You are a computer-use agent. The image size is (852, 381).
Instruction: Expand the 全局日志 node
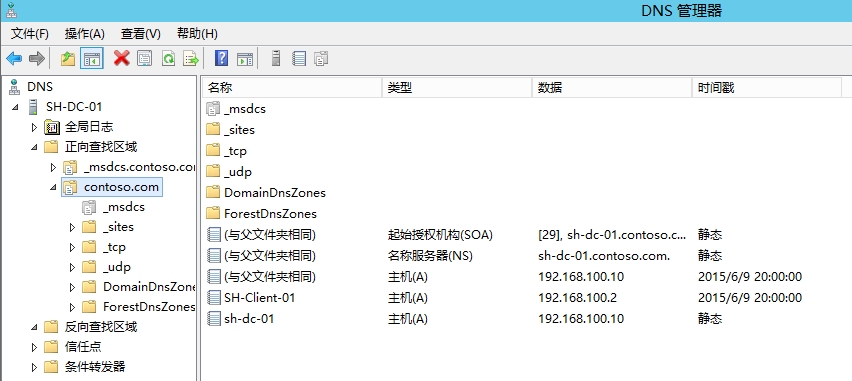pos(34,127)
